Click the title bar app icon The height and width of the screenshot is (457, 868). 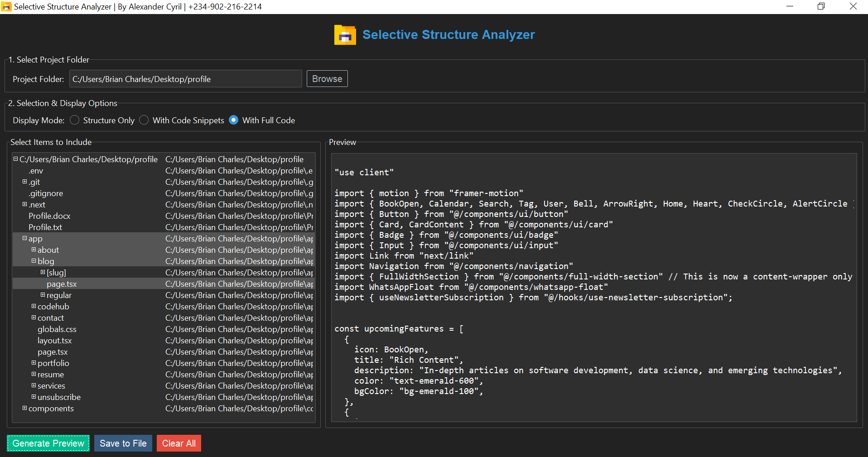6,7
